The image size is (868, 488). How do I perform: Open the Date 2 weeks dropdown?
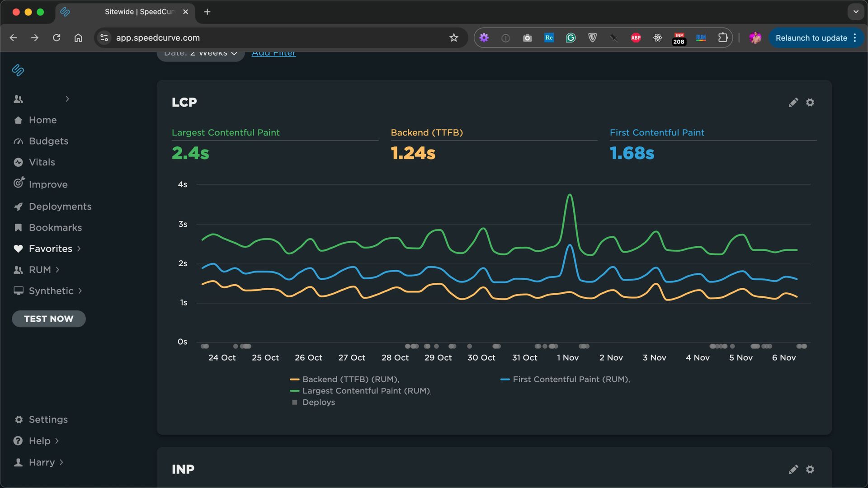201,54
